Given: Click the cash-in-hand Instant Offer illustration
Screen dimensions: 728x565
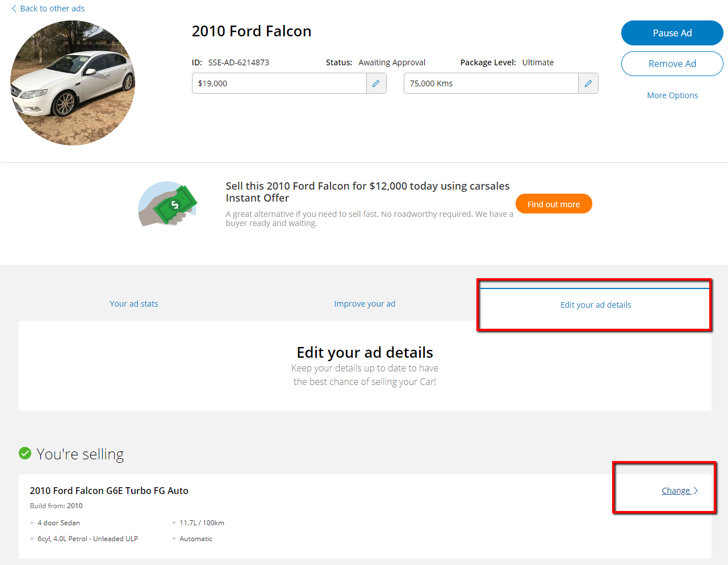Looking at the screenshot, I should (168, 204).
